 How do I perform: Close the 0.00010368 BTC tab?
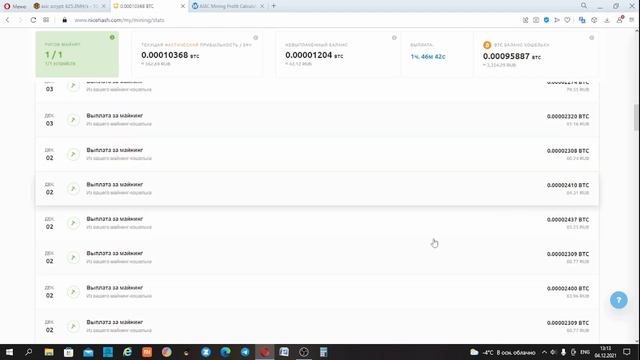click(183, 6)
